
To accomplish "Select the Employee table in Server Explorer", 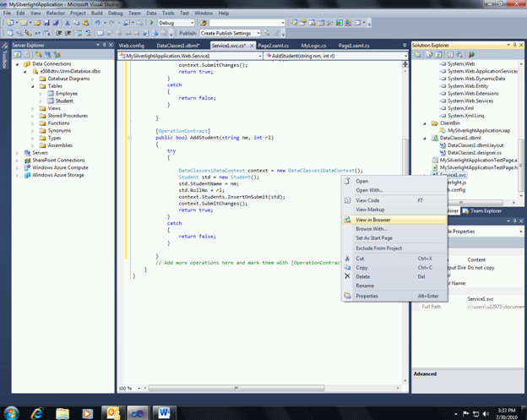I will 67,94.
